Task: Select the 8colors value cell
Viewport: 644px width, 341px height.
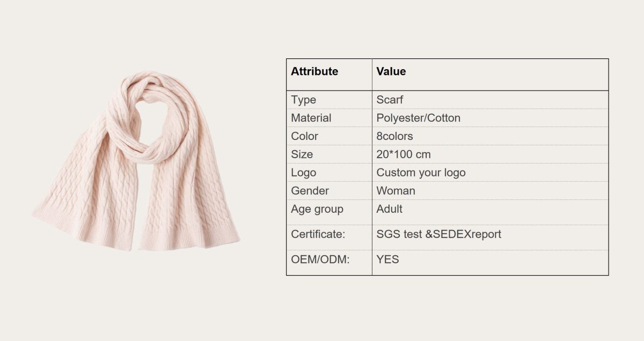Action: pyautogui.click(x=394, y=136)
